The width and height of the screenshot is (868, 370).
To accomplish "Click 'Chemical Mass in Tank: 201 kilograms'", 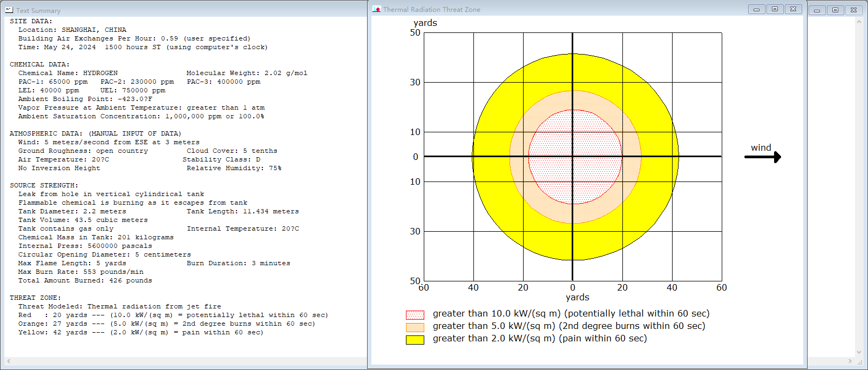I will [x=96, y=237].
